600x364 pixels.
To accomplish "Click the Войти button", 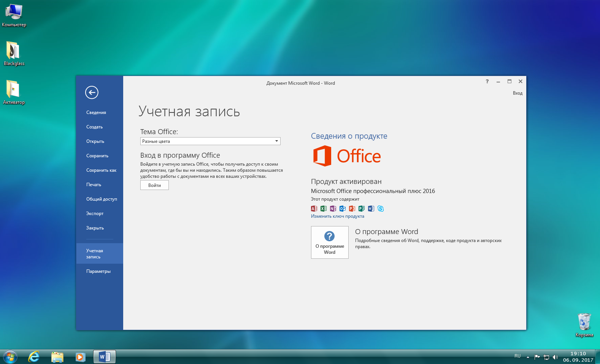I will click(x=154, y=185).
